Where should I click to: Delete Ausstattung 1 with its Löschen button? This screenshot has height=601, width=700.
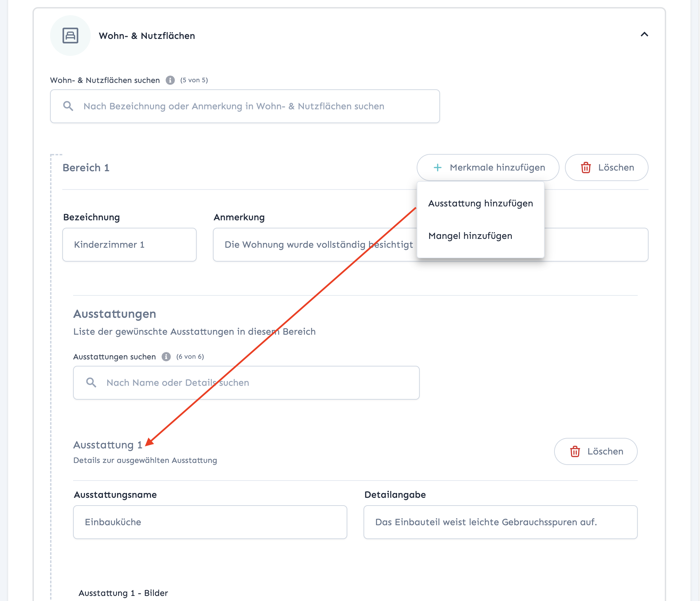596,451
